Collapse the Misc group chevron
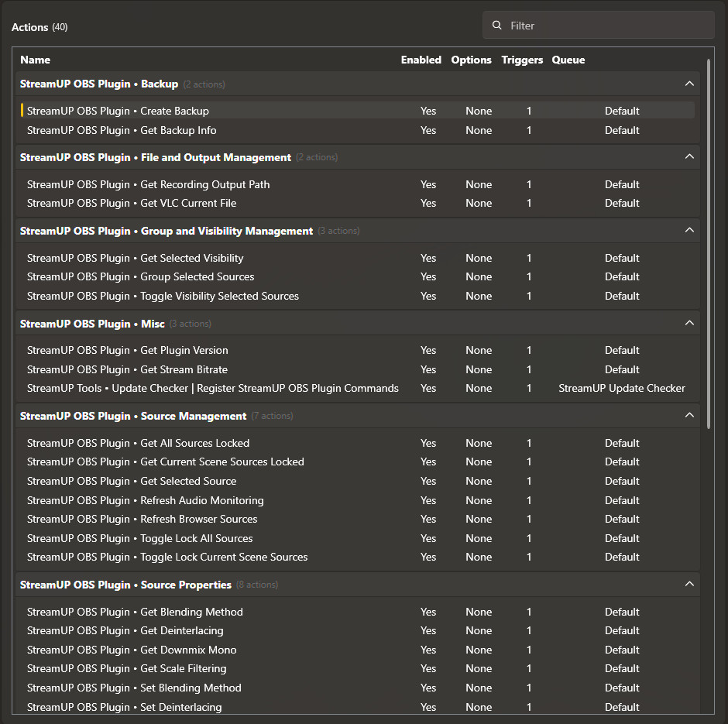The height and width of the screenshot is (724, 728). [x=689, y=323]
